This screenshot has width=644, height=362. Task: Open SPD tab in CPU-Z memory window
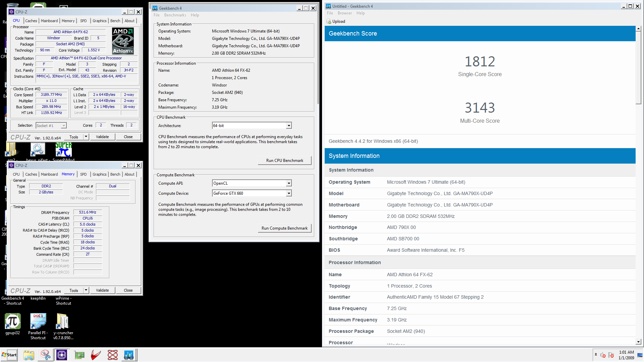pos(84,174)
